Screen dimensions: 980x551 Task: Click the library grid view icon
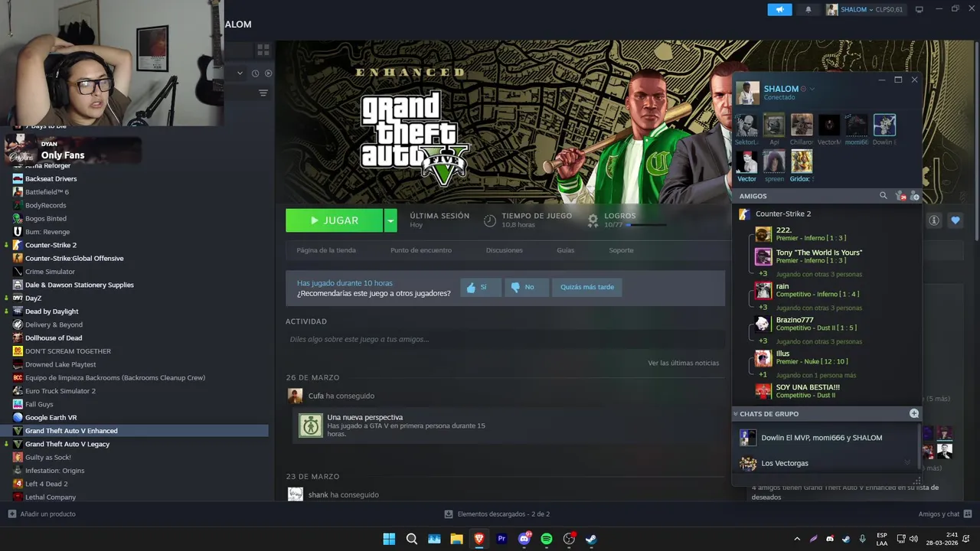click(263, 50)
